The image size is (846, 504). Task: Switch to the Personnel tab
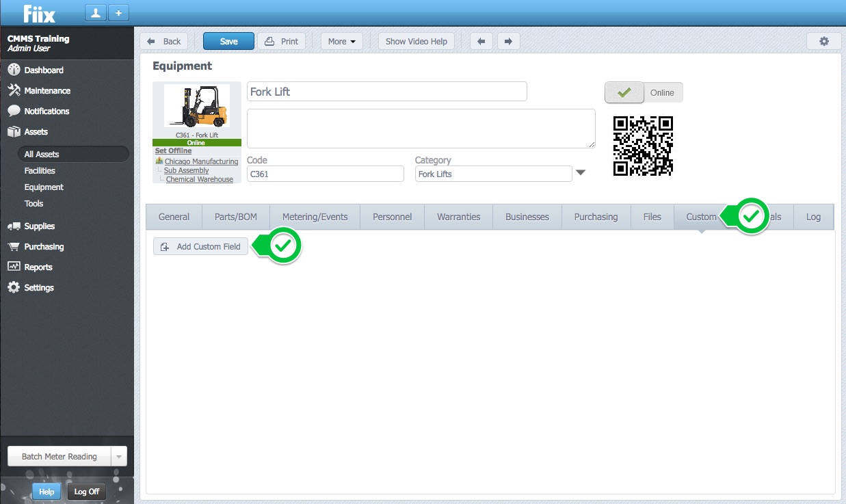coord(393,217)
